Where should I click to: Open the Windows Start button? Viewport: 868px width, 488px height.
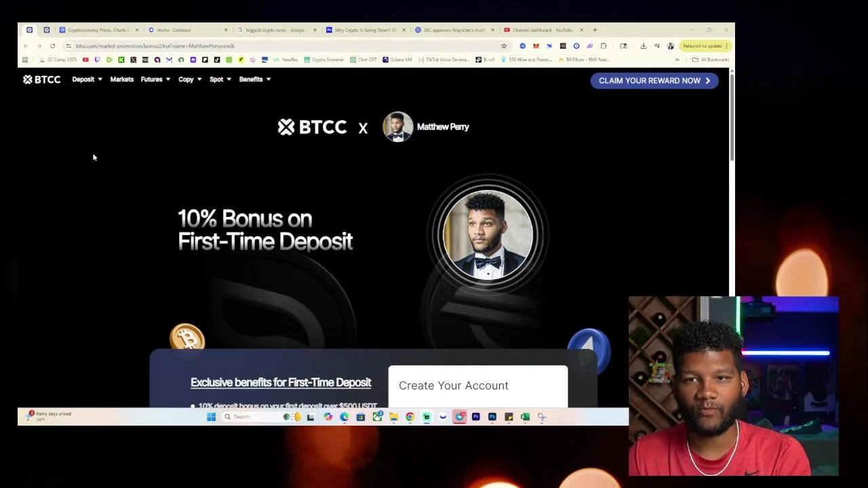pos(211,417)
